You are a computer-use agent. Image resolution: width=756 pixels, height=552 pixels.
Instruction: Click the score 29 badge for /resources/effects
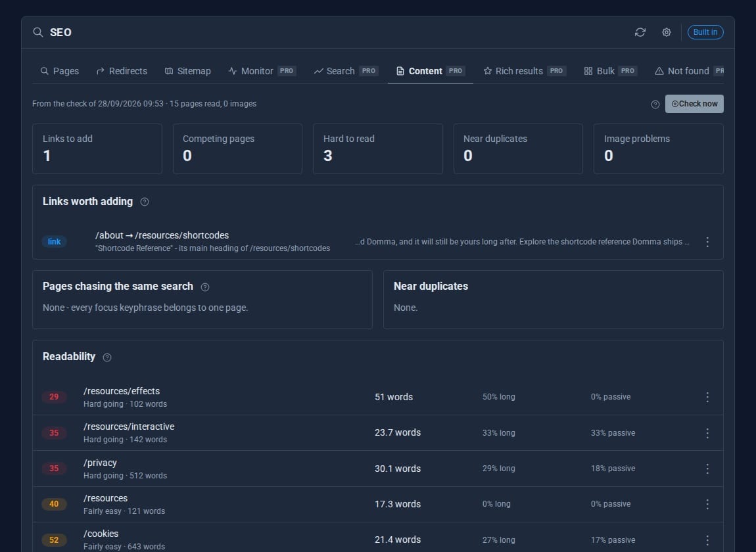pyautogui.click(x=54, y=397)
